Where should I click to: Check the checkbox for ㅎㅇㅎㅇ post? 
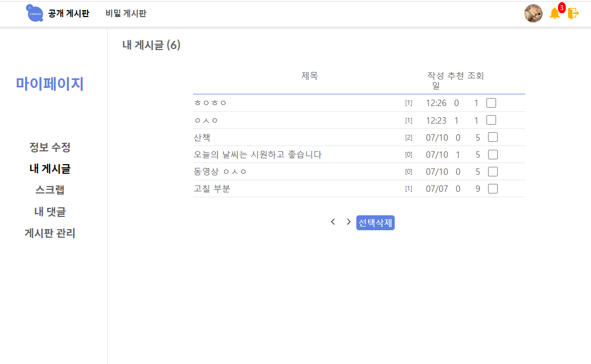tap(491, 102)
